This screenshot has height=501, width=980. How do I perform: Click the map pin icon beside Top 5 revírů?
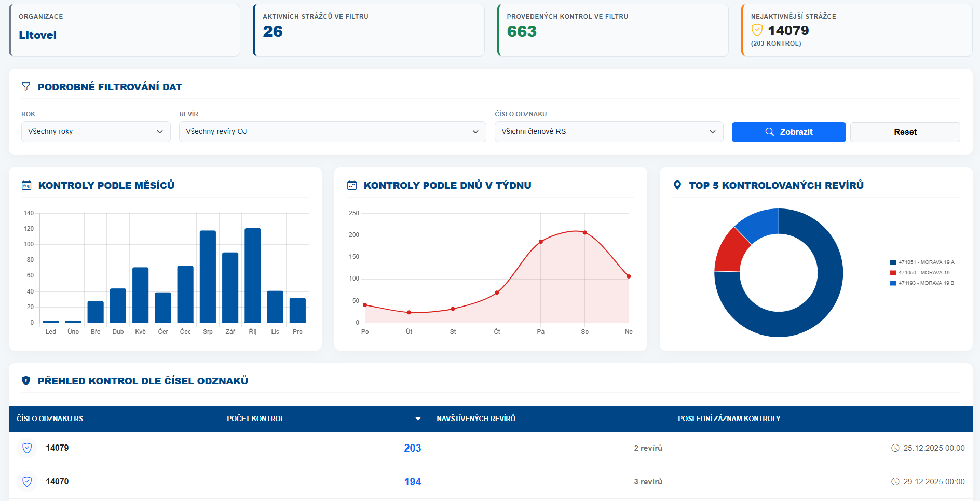(x=677, y=185)
